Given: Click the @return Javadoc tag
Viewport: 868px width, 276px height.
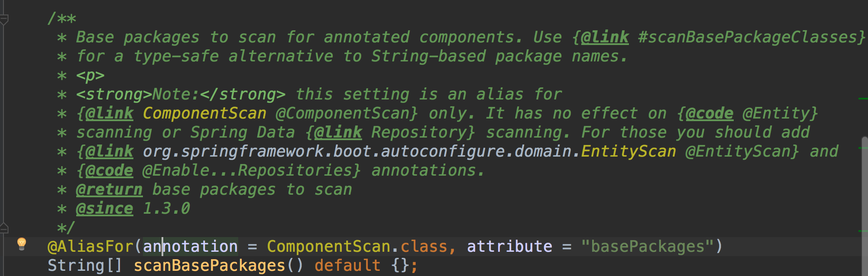Looking at the screenshot, I should point(109,189).
